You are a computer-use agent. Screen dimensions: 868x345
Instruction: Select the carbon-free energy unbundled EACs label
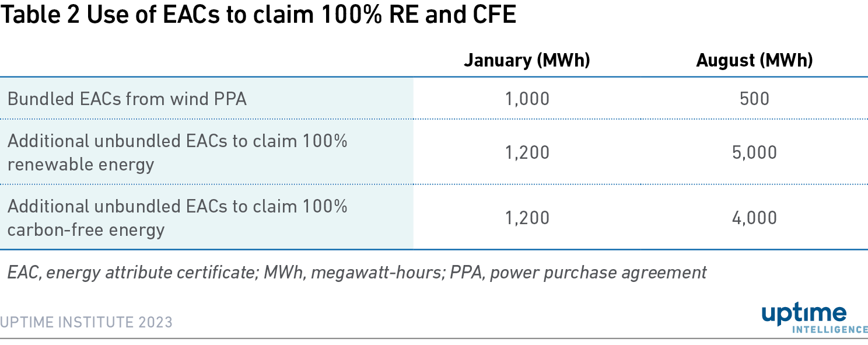click(177, 218)
